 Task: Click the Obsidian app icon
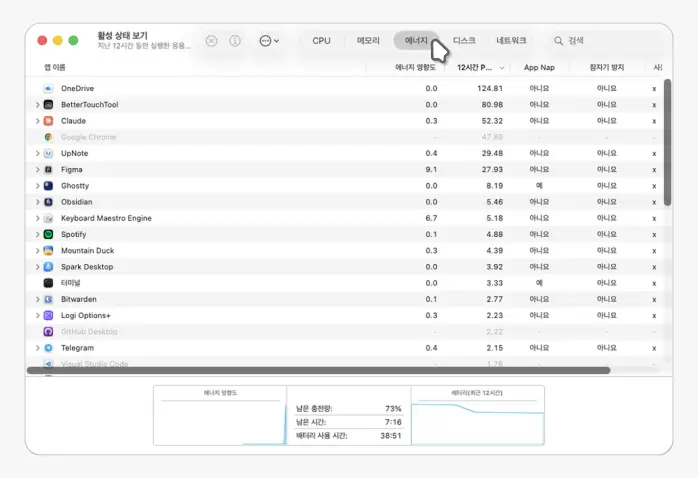[48, 202]
